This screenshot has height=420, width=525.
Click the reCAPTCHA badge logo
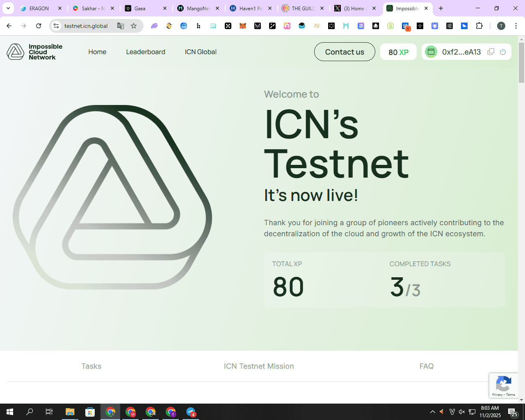tap(503, 383)
